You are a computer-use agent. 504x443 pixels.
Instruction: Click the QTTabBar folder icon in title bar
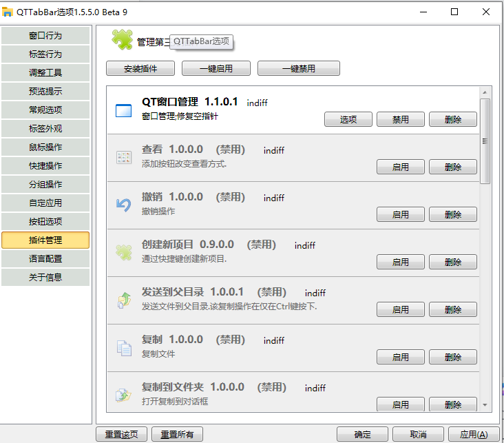click(x=7, y=12)
